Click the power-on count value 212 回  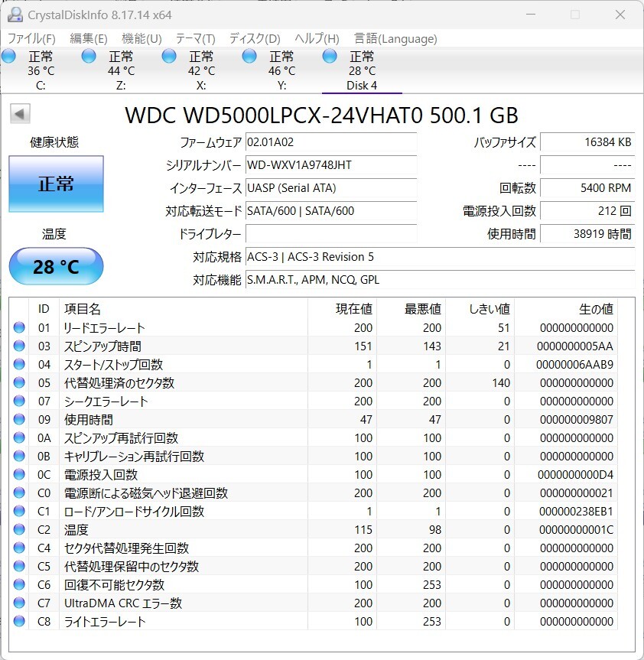coord(587,211)
